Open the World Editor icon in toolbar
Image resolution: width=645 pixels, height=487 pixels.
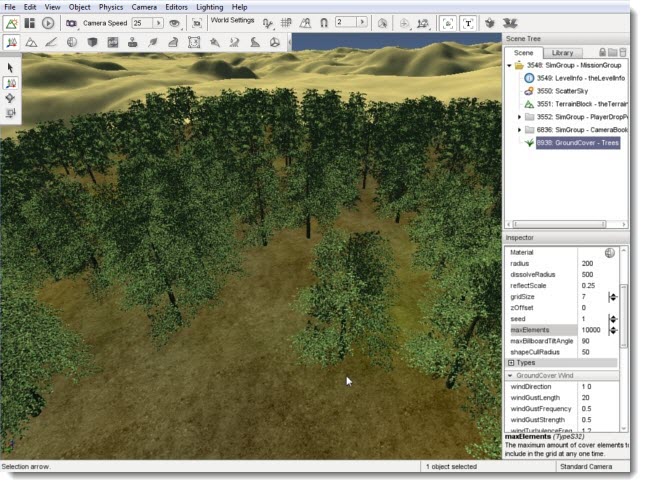tap(12, 22)
